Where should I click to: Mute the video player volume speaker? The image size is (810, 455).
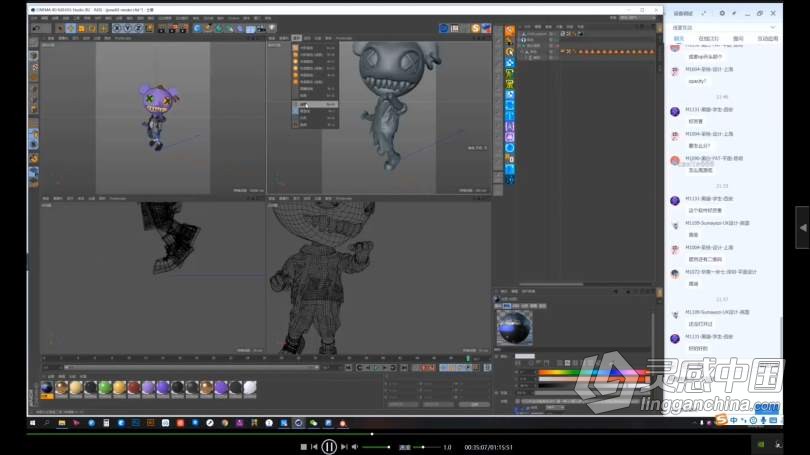pos(355,447)
